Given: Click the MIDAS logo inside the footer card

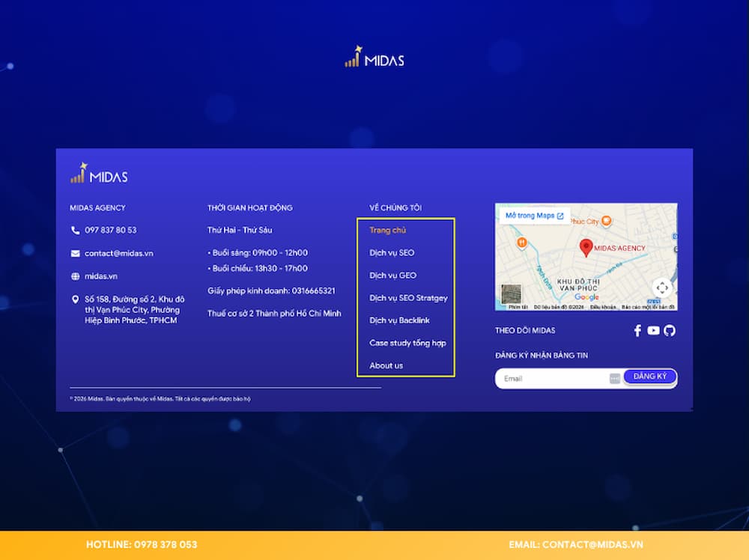Looking at the screenshot, I should [99, 173].
